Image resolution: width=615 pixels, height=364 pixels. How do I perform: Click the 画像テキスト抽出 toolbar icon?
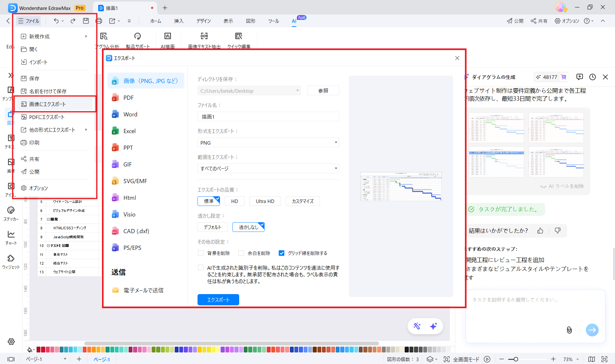(204, 39)
